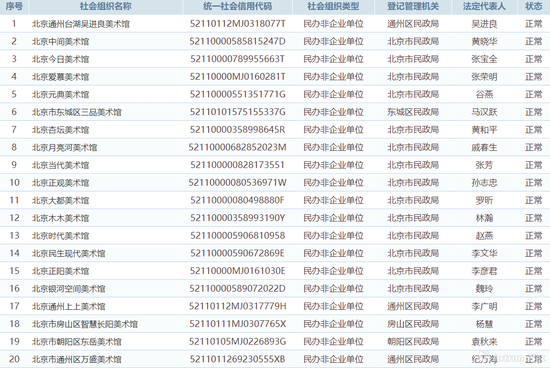Click credit code 52110000MJ0160281T
This screenshot has height=368, width=550.
(x=237, y=76)
